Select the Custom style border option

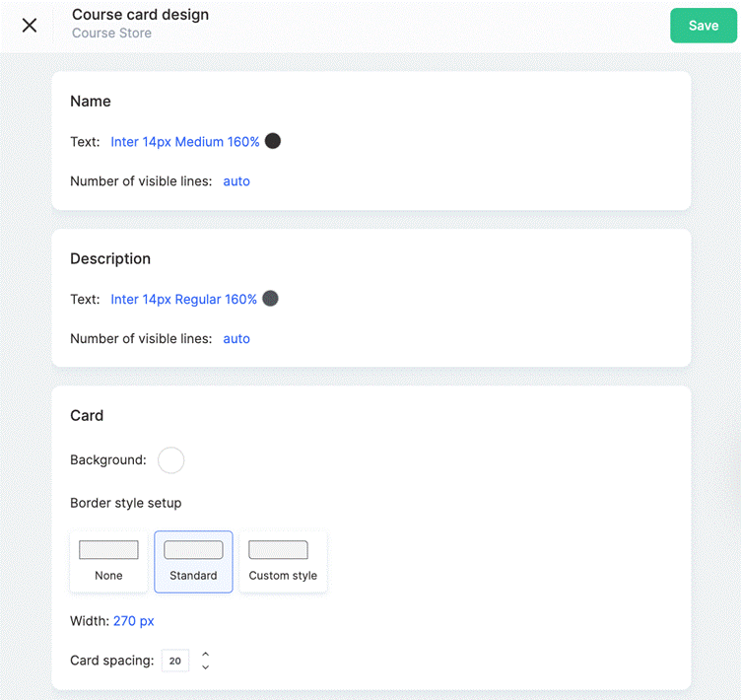pos(283,561)
